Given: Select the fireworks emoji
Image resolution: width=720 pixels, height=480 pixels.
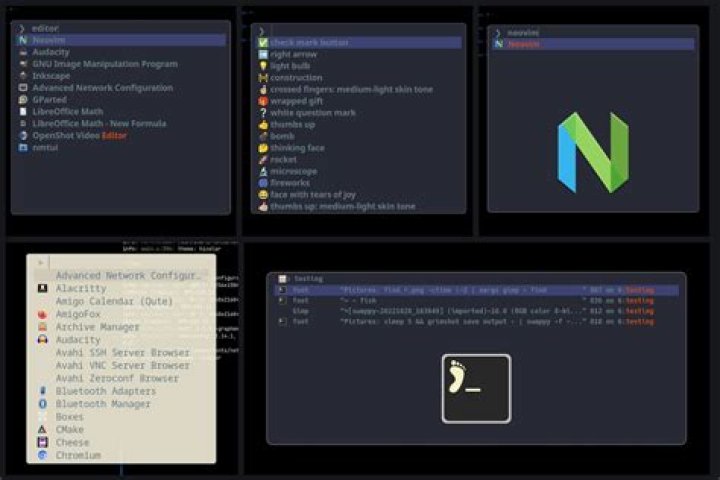Looking at the screenshot, I should [359, 183].
